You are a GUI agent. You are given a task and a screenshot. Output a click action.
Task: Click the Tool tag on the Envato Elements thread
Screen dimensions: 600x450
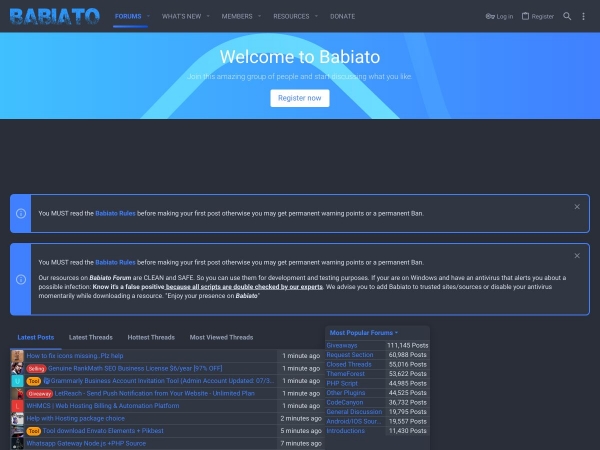pos(34,431)
